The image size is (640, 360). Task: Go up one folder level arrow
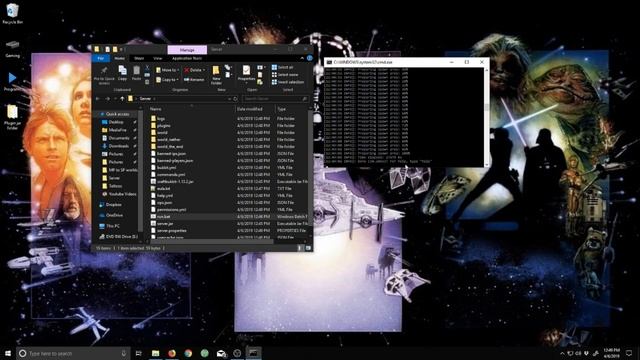(122, 99)
